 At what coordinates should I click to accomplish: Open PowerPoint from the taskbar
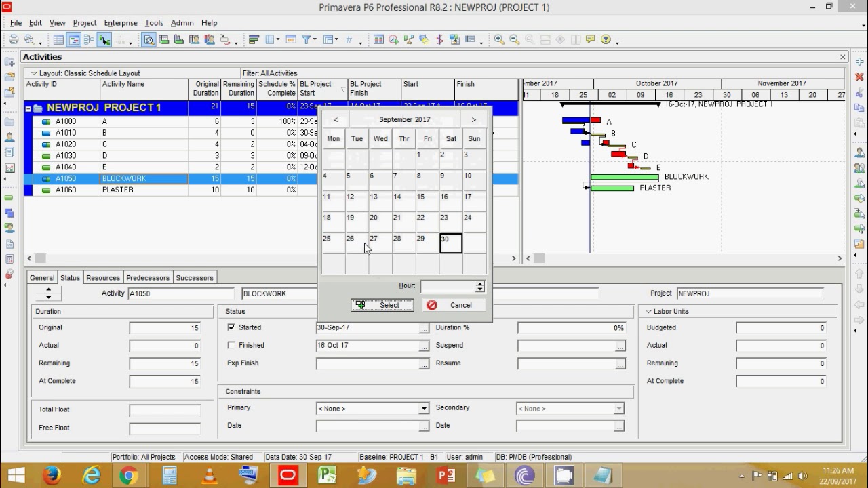446,476
